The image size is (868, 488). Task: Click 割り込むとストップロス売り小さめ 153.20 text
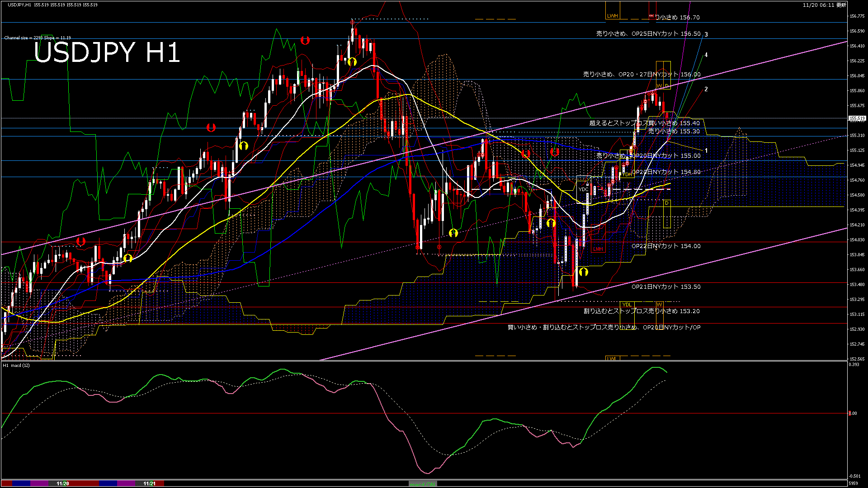click(641, 311)
